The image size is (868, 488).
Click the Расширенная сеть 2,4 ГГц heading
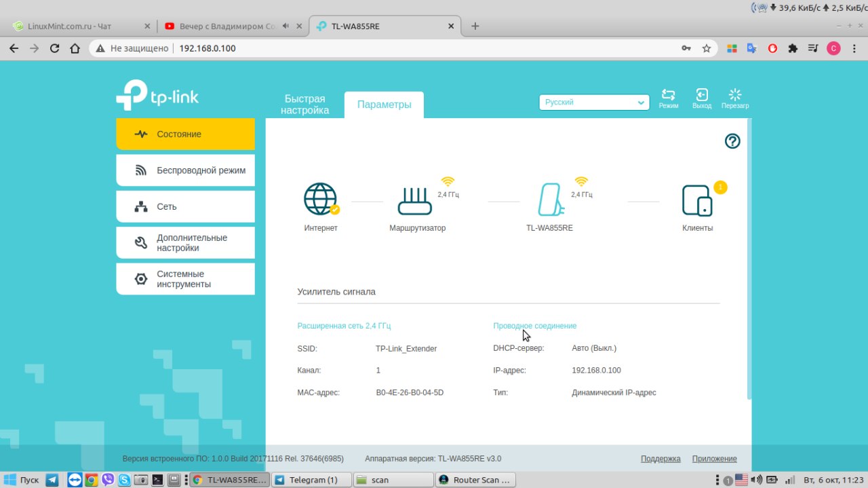(344, 326)
